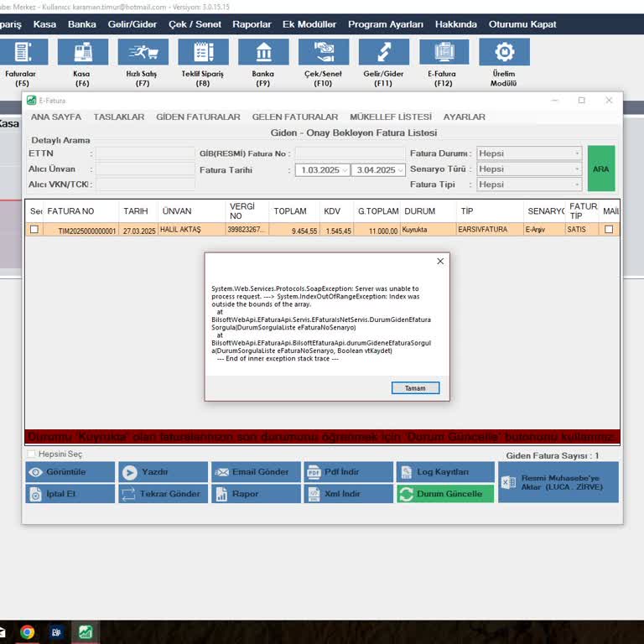644x644 pixels.
Task: Open Faturalar (F5) toolbar icon
Action: pyautogui.click(x=23, y=52)
